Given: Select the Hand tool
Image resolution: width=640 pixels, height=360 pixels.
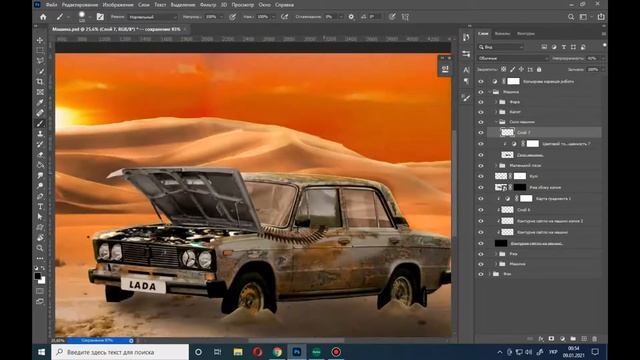Looking at the screenshot, I should click(40, 238).
